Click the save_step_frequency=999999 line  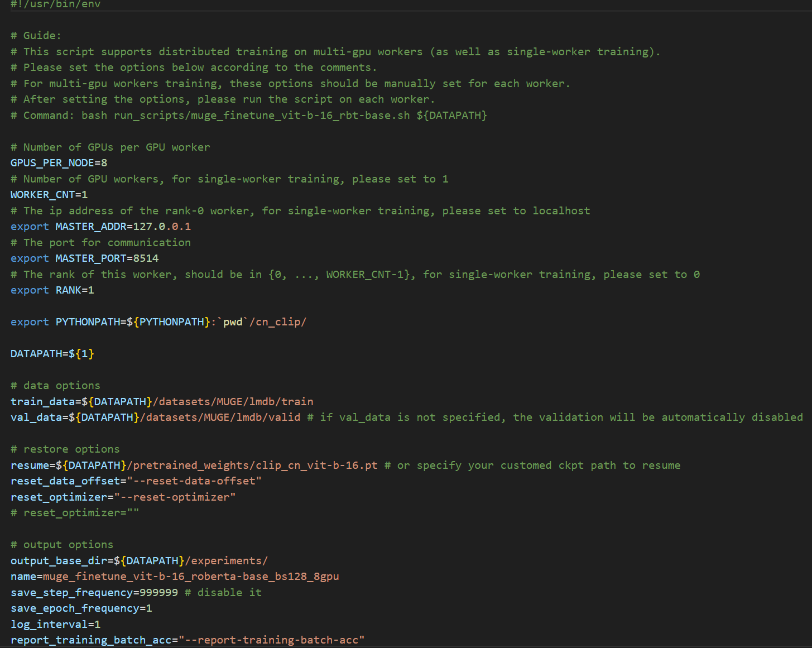point(94,592)
